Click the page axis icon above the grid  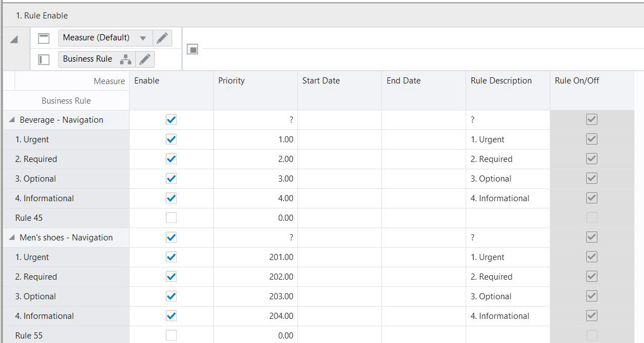point(192,49)
